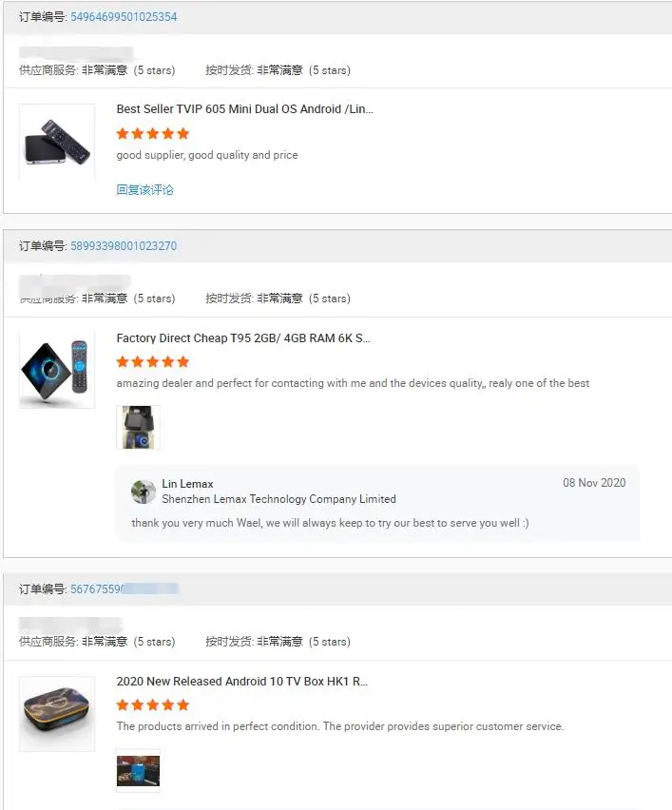Open order number 54964699501025354 link

[x=124, y=16]
